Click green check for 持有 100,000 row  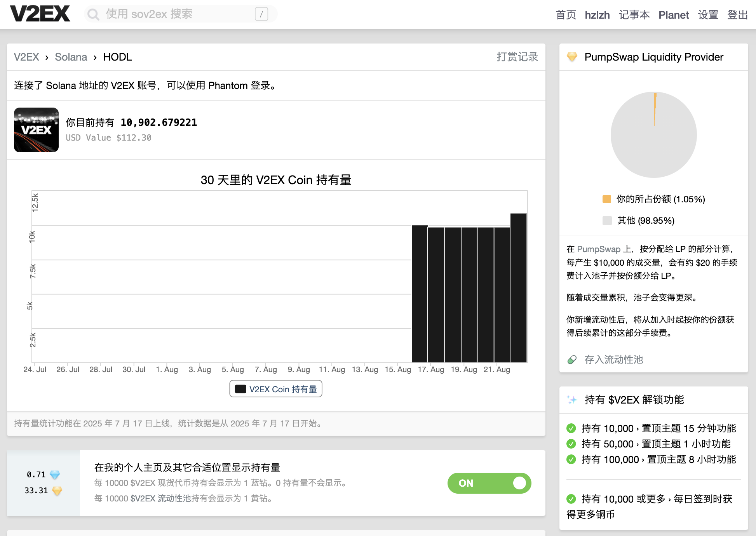coord(571,459)
